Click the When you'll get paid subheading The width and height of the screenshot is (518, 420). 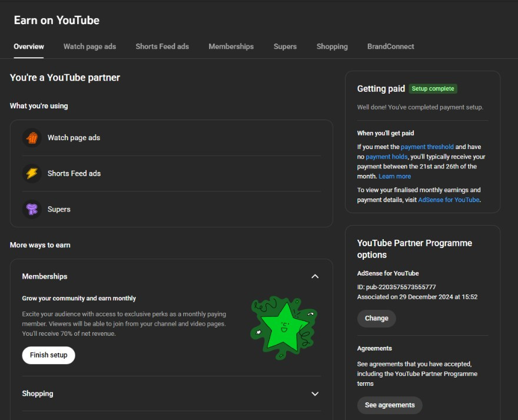386,133
